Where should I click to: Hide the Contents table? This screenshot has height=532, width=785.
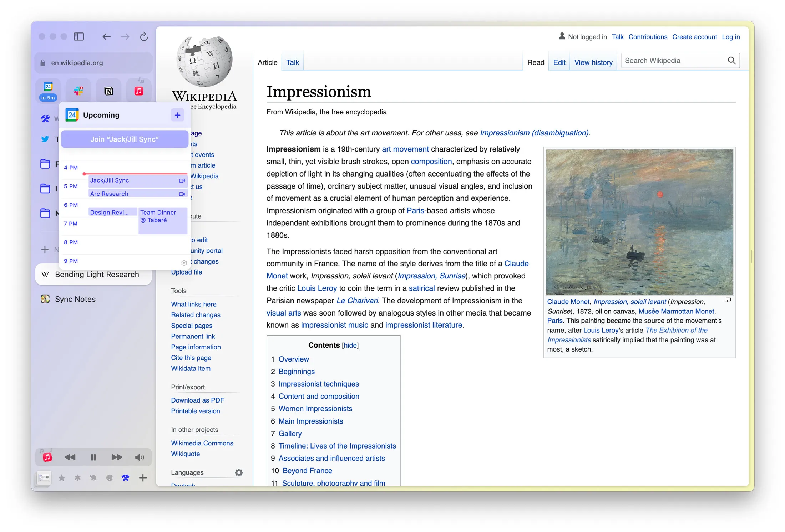pos(350,345)
